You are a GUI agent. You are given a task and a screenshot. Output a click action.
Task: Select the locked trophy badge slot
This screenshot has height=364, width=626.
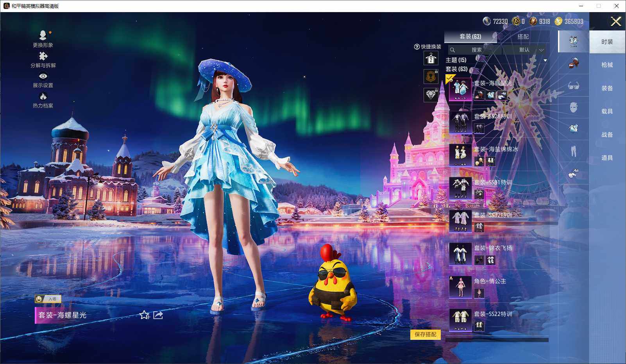click(x=431, y=77)
